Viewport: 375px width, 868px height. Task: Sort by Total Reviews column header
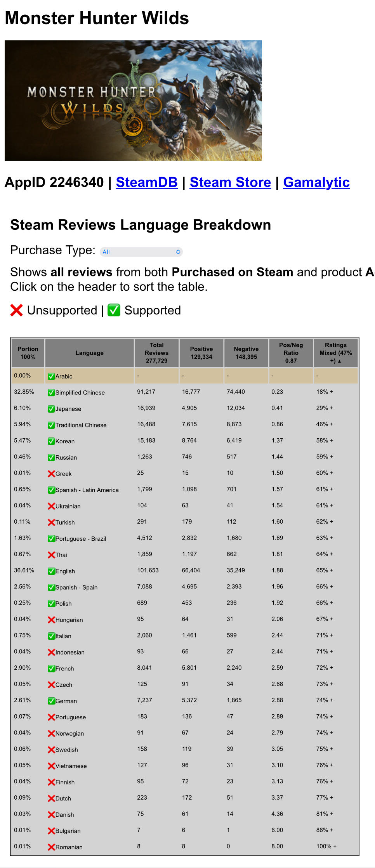click(x=156, y=353)
